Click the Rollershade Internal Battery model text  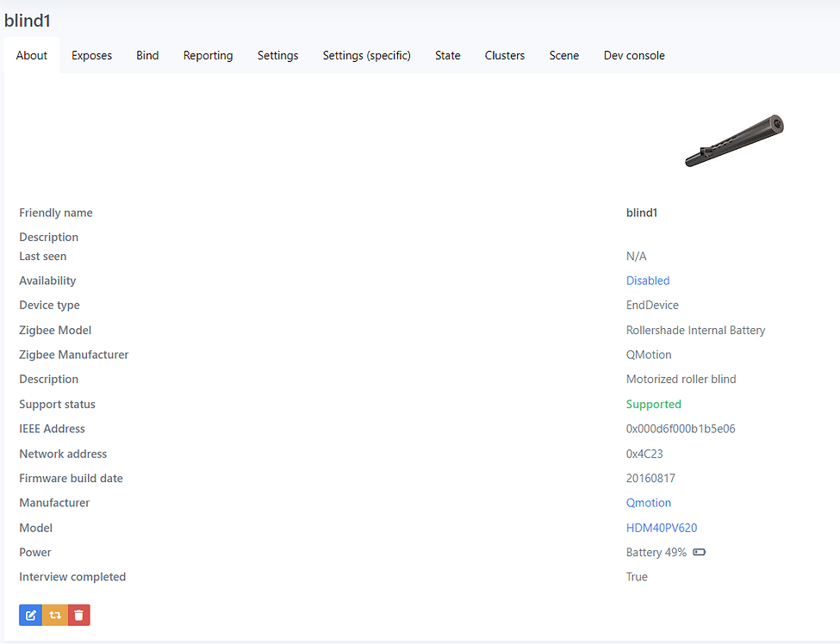695,331
